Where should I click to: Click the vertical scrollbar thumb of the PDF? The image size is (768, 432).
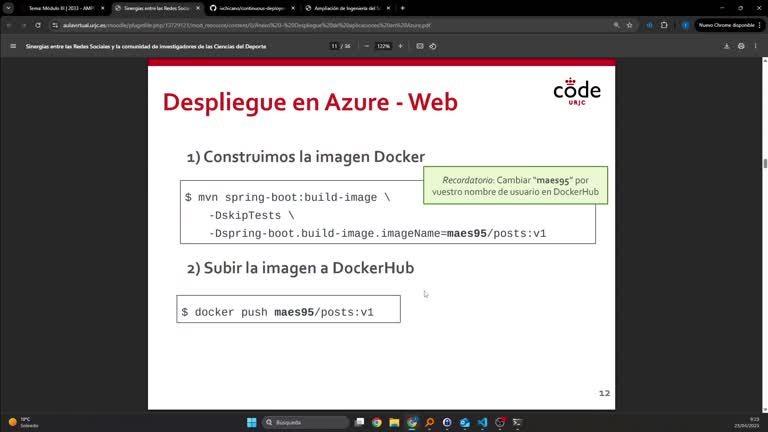pyautogui.click(x=765, y=164)
